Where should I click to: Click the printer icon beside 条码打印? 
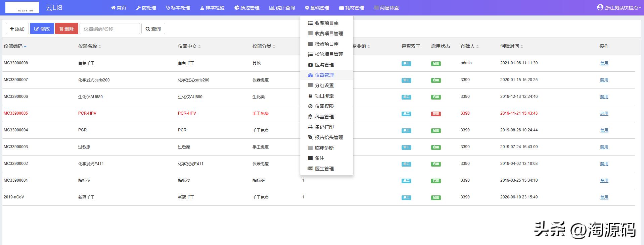[x=310, y=127]
